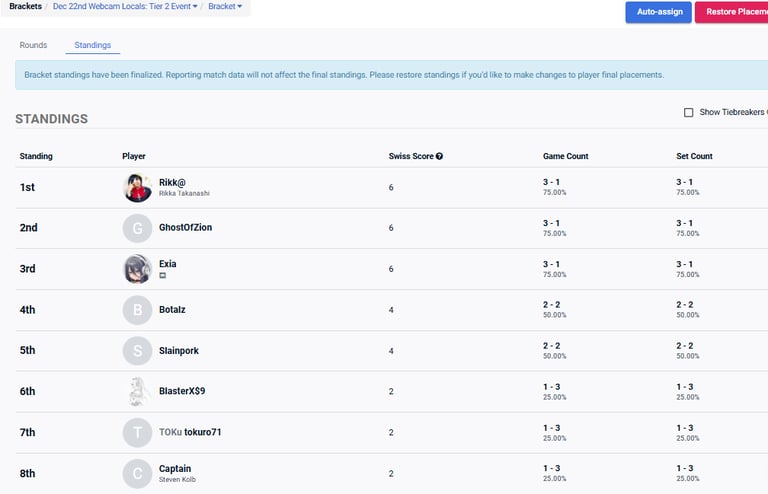The height and width of the screenshot is (494, 768).
Task: Click the STANDINGS section heading
Action: [x=51, y=119]
